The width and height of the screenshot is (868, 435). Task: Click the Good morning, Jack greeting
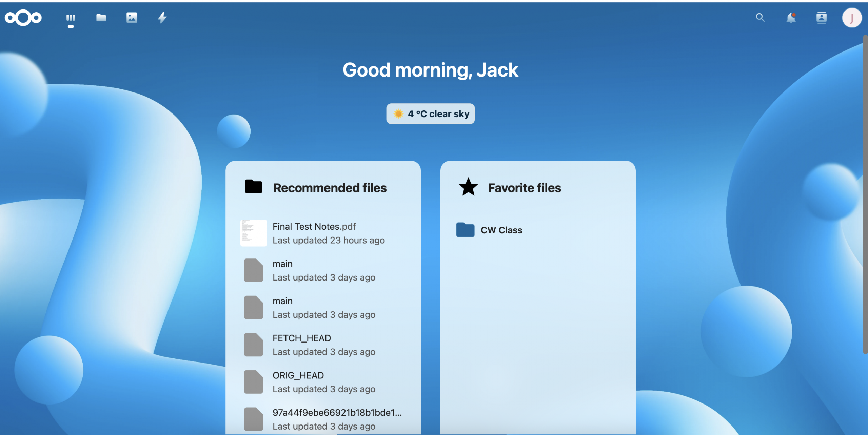coord(430,70)
